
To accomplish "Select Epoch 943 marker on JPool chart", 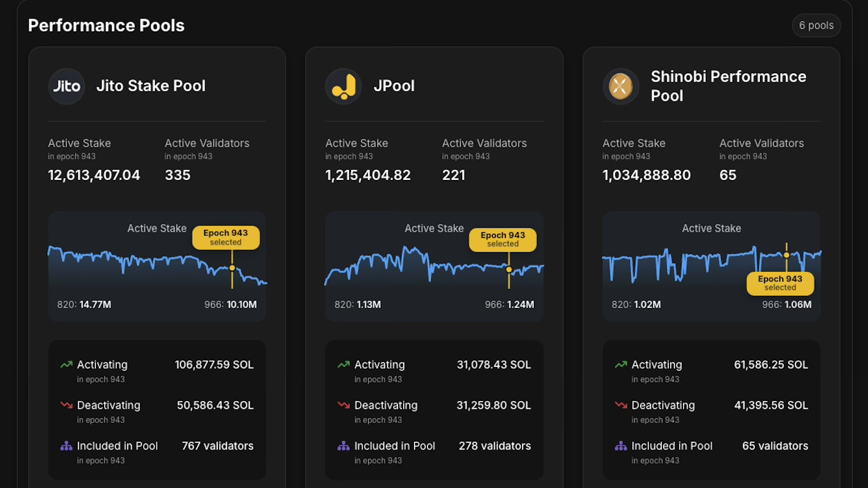I will [x=509, y=269].
